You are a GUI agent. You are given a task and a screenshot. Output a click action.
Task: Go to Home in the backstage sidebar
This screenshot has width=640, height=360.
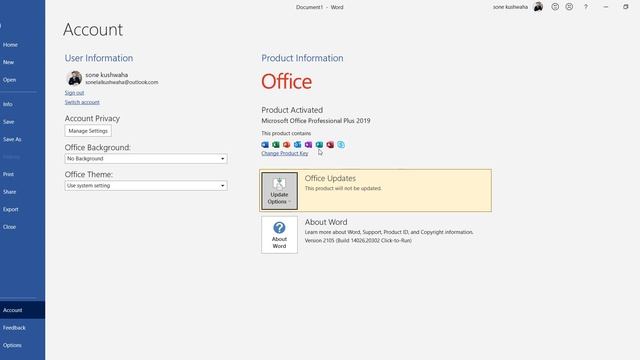(x=22, y=44)
